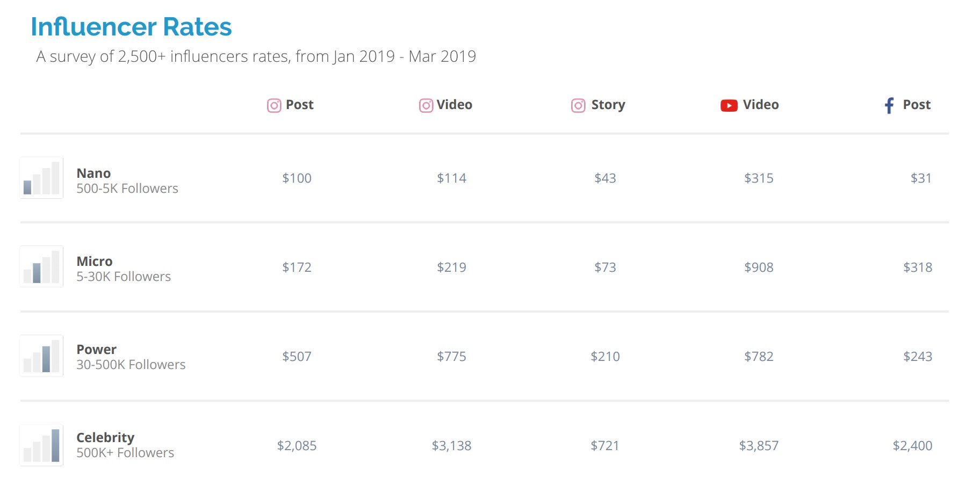Select the Instagram Story column header text
Screen dimensions: 980x499
pyautogui.click(x=608, y=105)
